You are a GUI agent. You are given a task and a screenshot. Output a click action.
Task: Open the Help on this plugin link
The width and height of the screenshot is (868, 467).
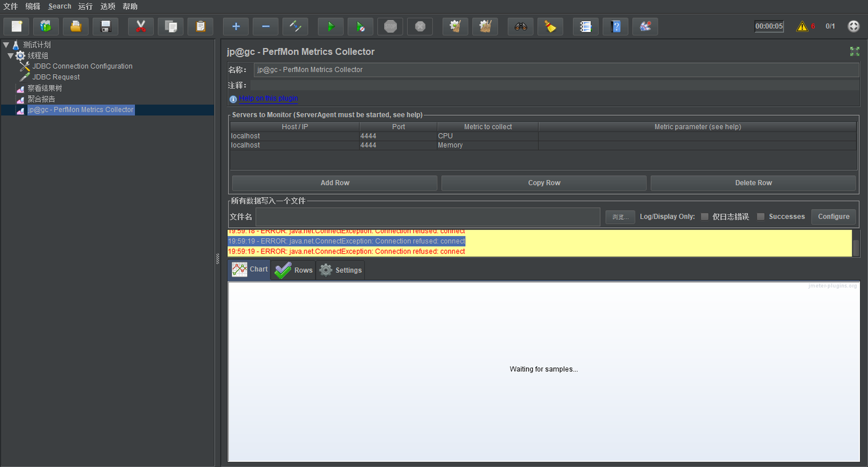[268, 98]
